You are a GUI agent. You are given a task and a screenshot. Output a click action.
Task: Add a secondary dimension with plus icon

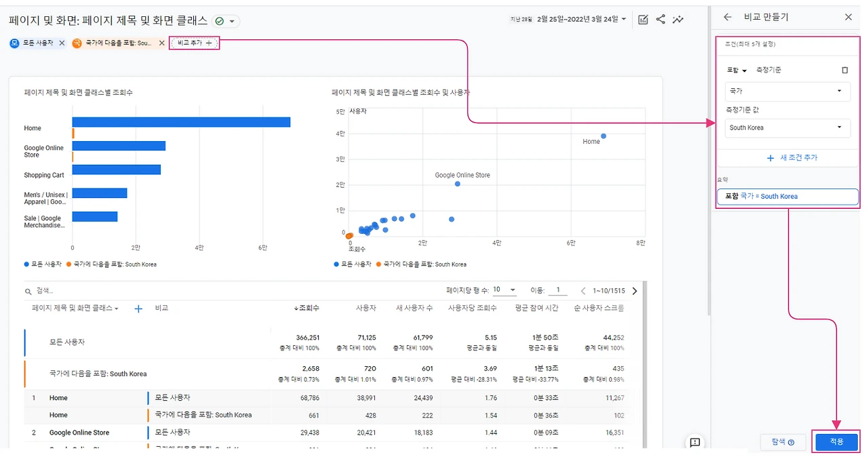point(138,308)
